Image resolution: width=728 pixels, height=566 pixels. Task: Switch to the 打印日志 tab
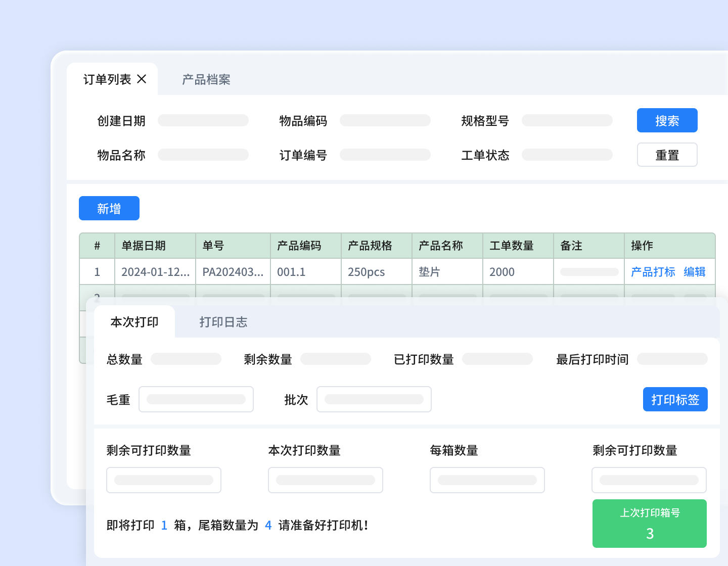(223, 322)
